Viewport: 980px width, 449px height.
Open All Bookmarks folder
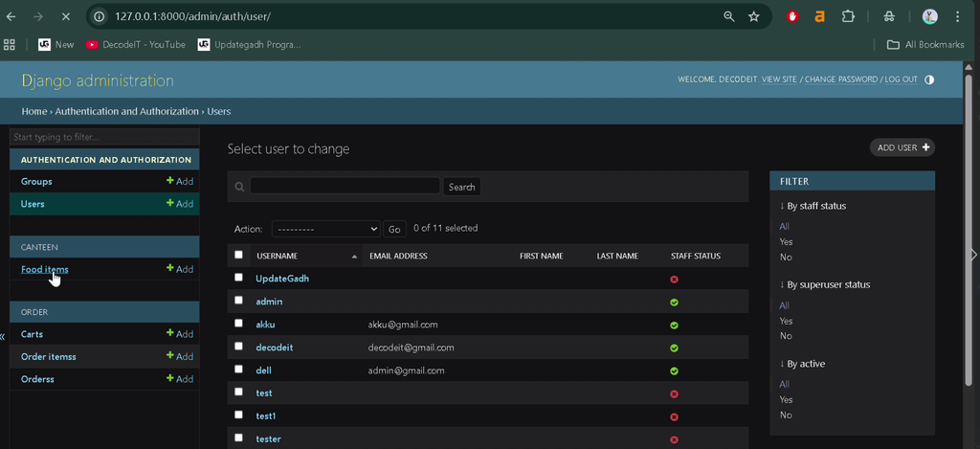coord(925,44)
